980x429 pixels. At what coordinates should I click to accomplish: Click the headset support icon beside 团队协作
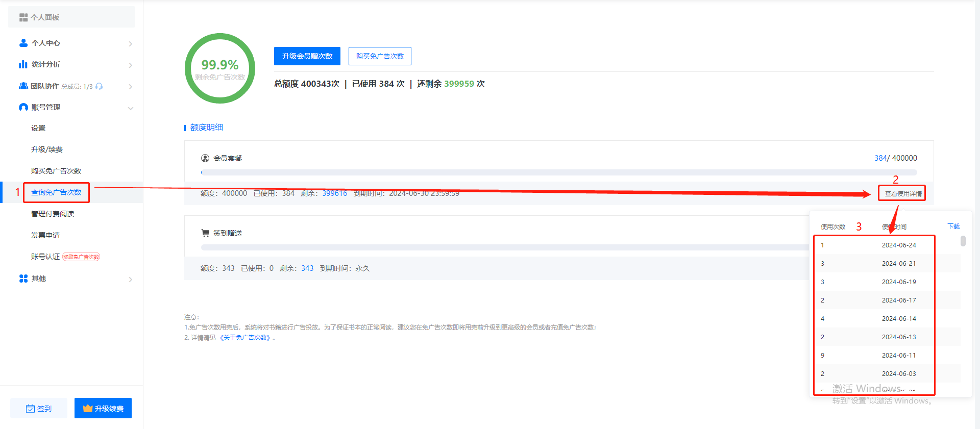pyautogui.click(x=99, y=86)
